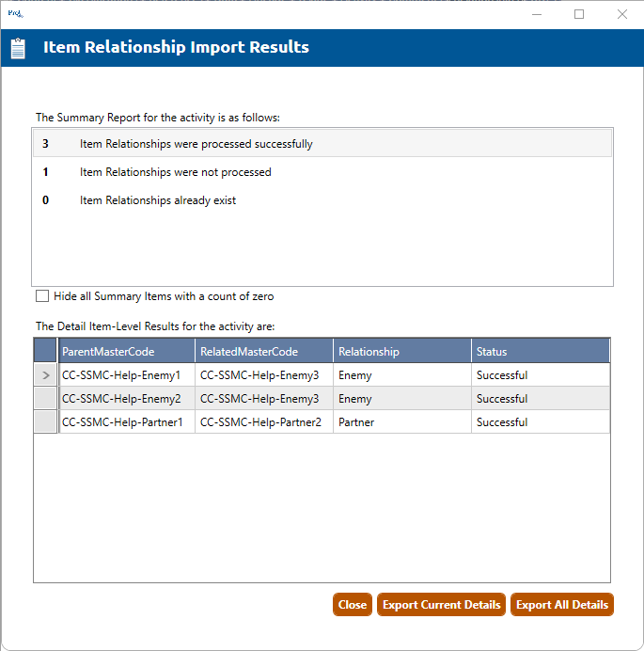Click the clipboard icon in header

[x=18, y=48]
